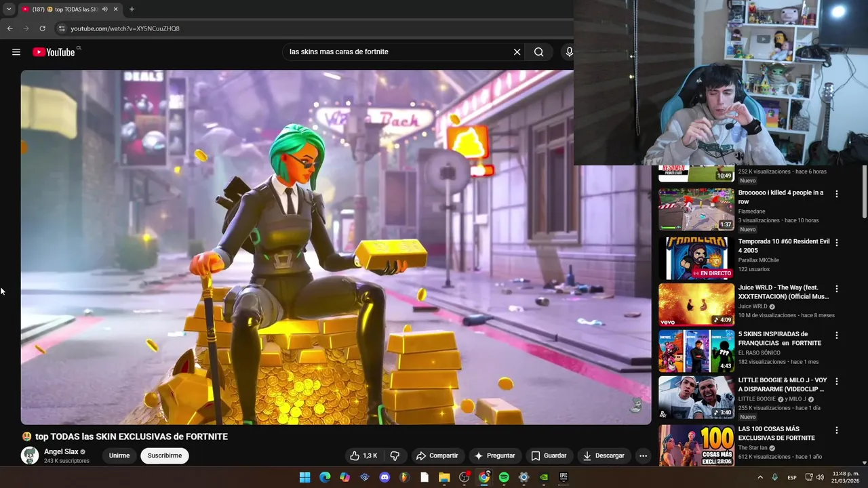868x488 pixels.
Task: Open a new browser tab
Action: click(132, 9)
